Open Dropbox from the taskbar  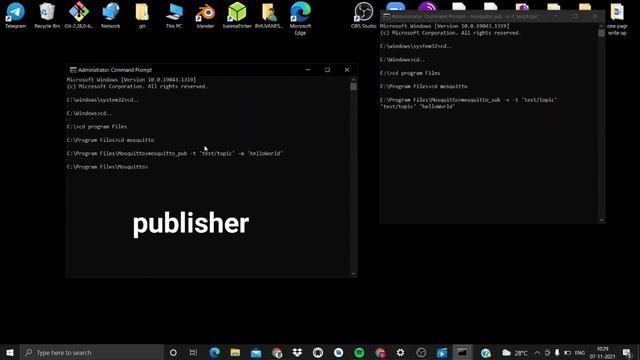(297, 352)
